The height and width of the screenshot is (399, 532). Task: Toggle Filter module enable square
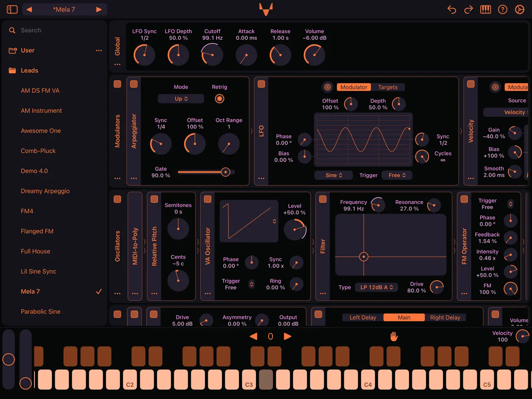tap(323, 199)
